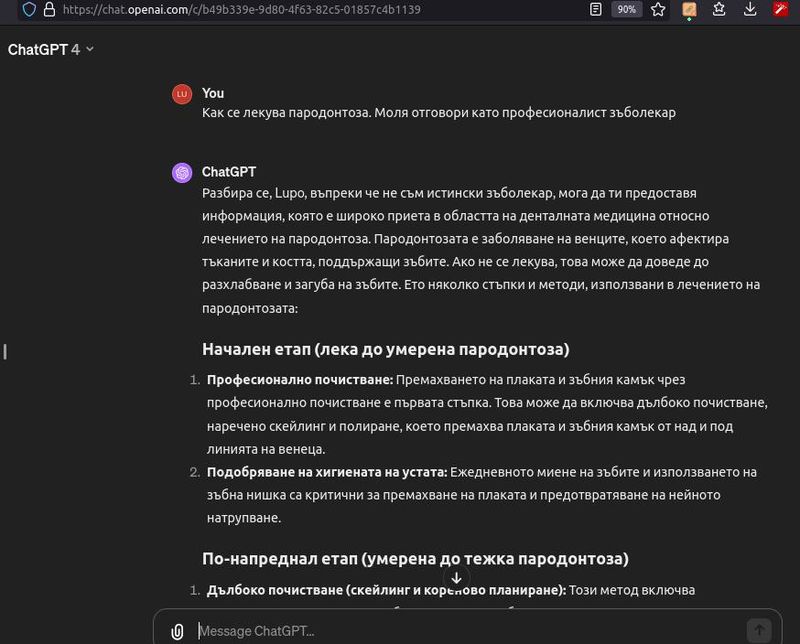Click the 90% zoom level indicator
Viewport: 800px width, 644px height.
[x=626, y=9]
